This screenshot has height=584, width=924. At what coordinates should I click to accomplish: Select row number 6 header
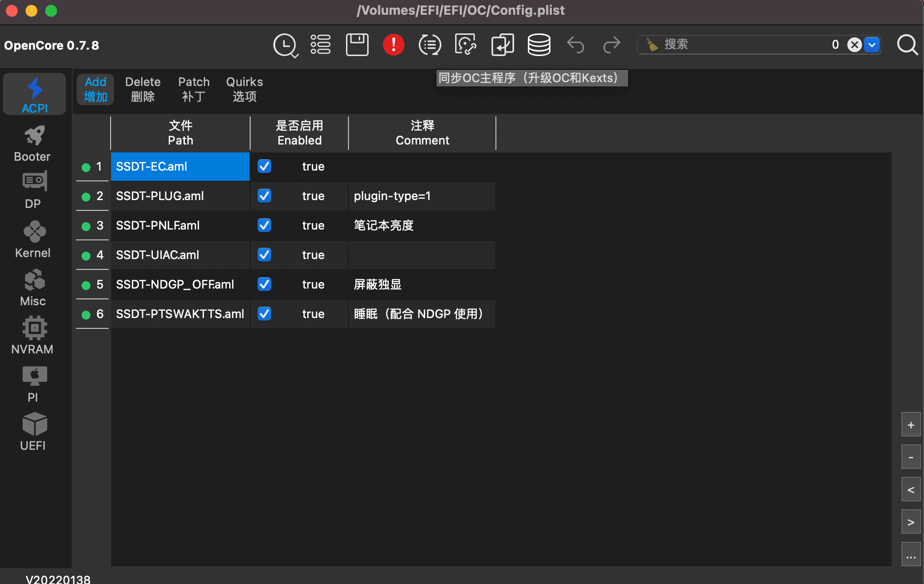tap(92, 314)
